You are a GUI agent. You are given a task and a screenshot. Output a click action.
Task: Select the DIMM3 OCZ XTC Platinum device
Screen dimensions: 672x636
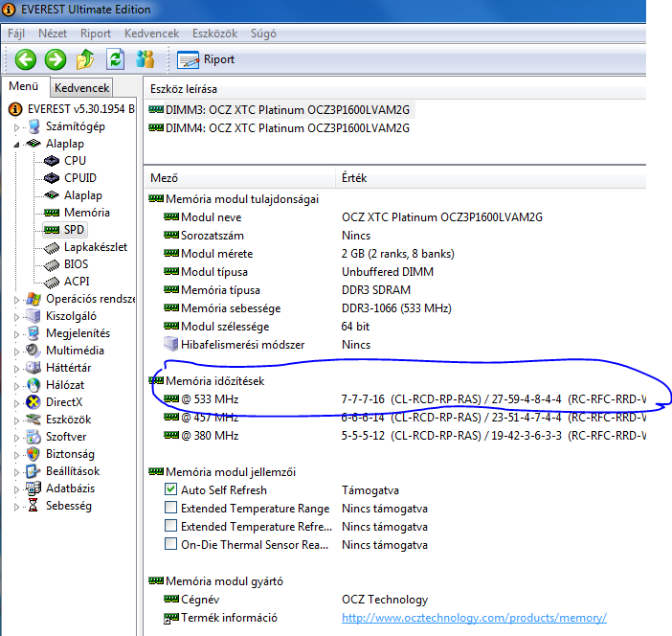click(280, 110)
